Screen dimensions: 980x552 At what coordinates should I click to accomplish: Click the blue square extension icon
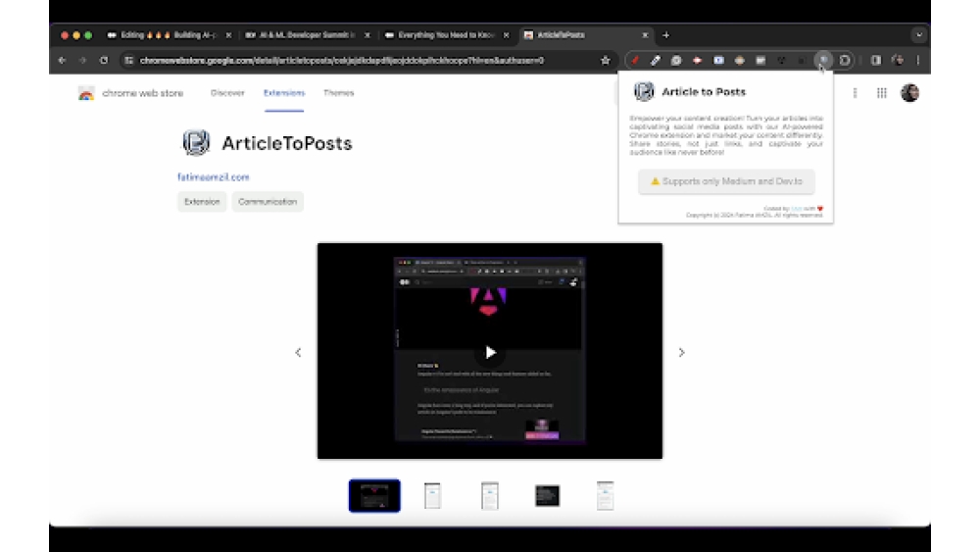click(x=718, y=61)
